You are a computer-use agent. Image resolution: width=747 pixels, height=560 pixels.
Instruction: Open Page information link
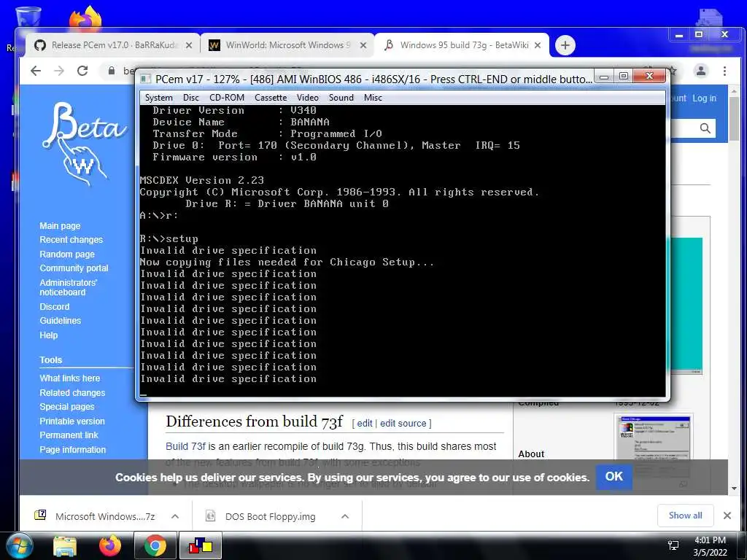click(x=73, y=449)
